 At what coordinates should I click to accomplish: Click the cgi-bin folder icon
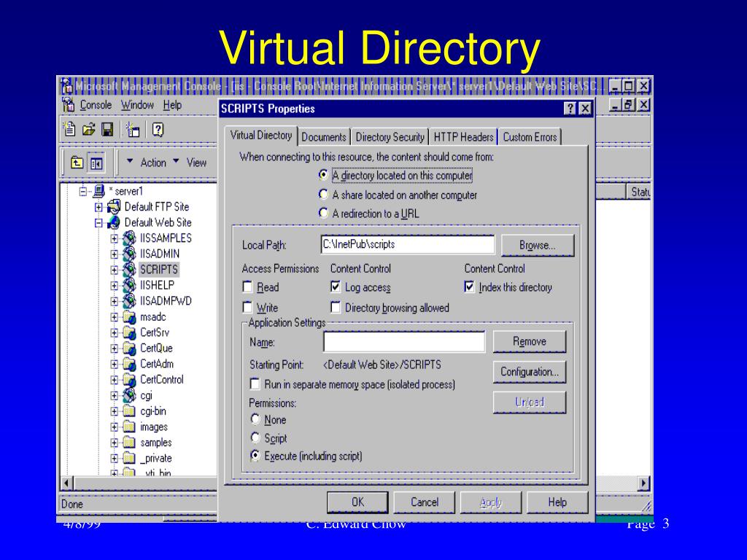pos(129,411)
